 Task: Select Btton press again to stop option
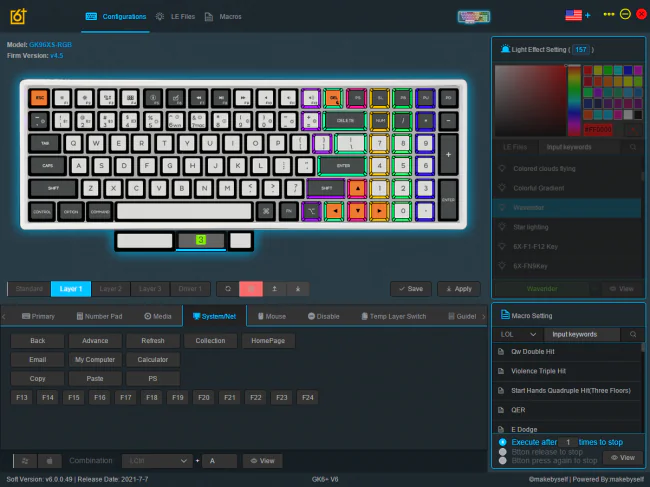click(x=503, y=460)
